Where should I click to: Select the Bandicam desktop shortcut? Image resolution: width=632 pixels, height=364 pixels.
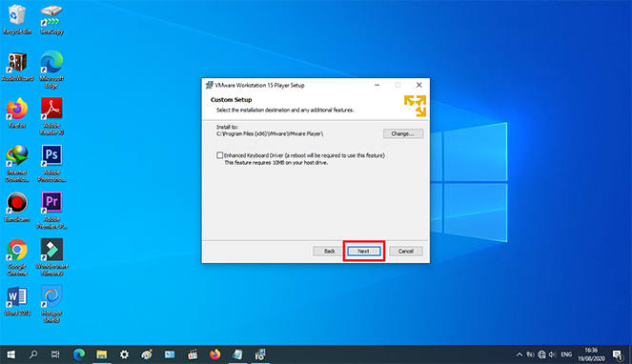coord(17,207)
